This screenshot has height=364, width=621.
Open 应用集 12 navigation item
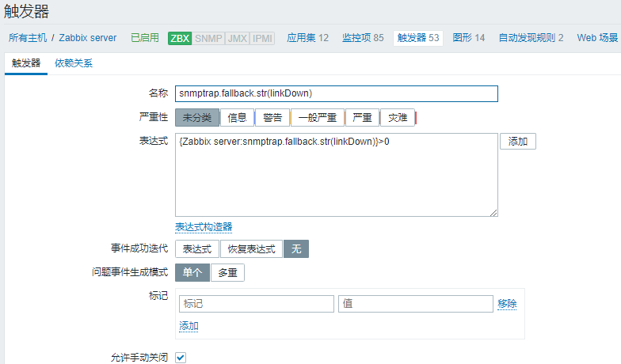(307, 38)
